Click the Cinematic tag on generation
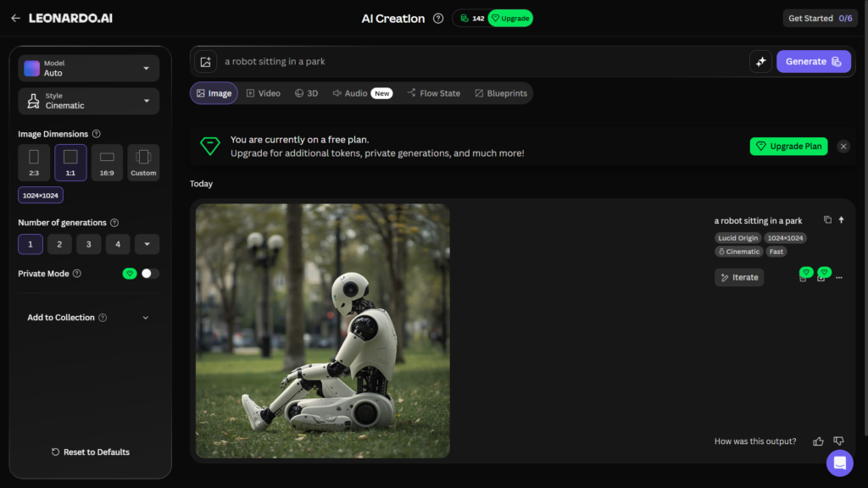Image resolution: width=868 pixels, height=488 pixels. pyautogui.click(x=739, y=251)
